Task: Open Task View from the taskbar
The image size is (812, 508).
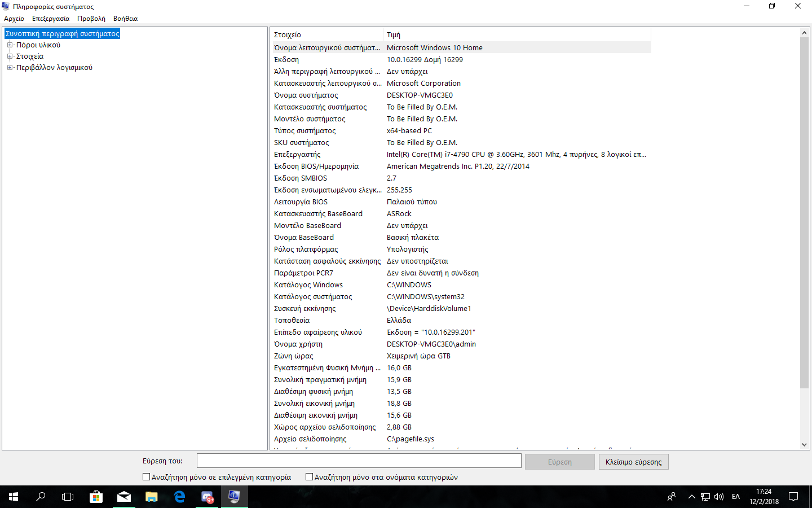Action: (x=68, y=497)
